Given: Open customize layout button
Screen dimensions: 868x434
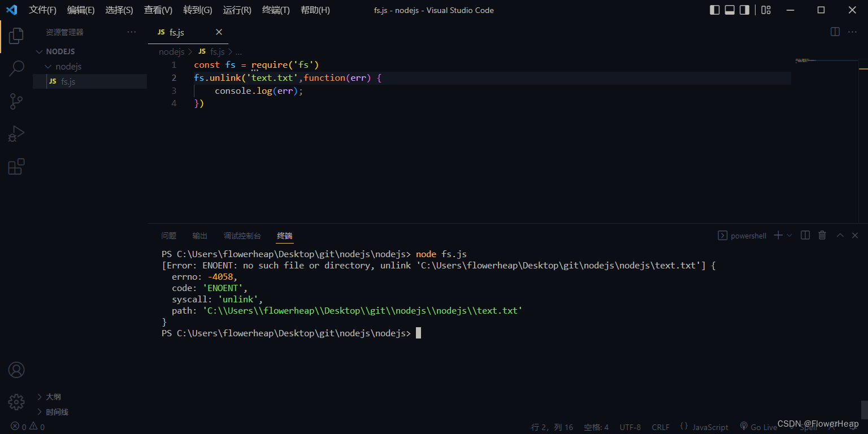Looking at the screenshot, I should (x=766, y=10).
